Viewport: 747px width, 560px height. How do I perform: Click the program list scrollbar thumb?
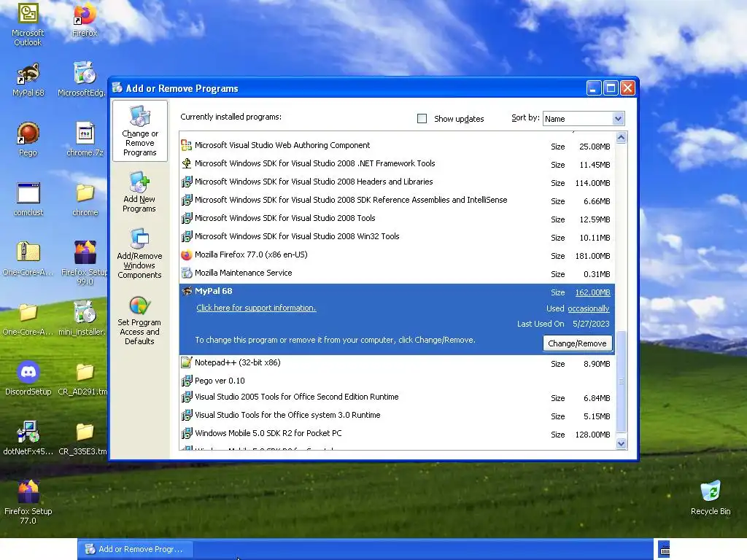coord(621,381)
